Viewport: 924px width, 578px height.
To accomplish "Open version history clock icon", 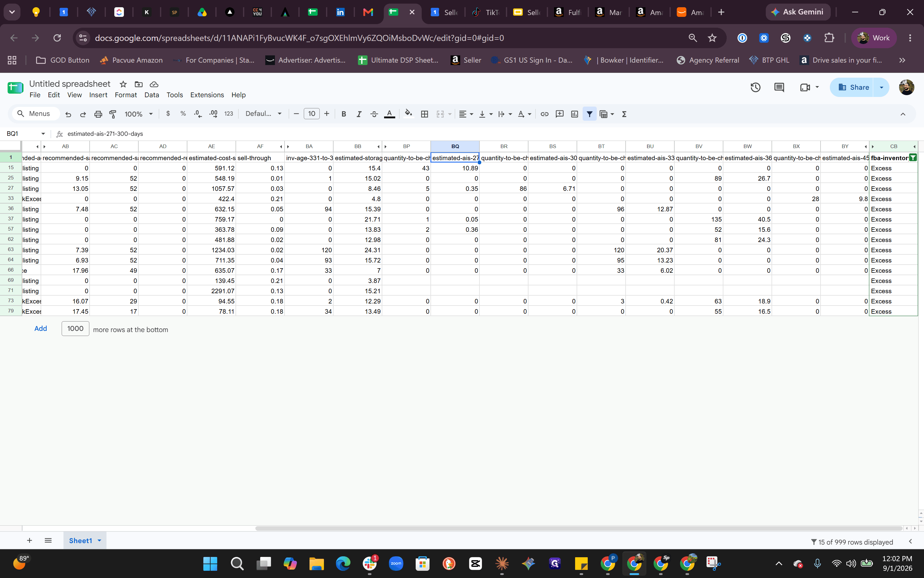I will click(755, 88).
